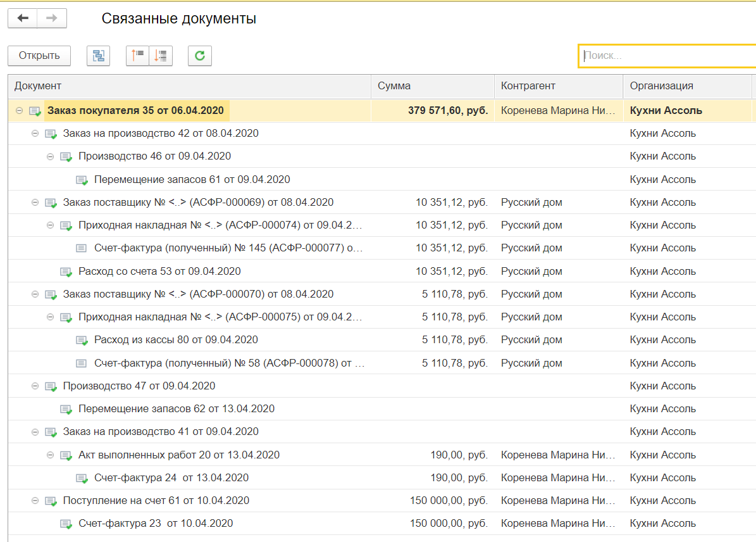Click document icon of Заказ на производство 41

[x=51, y=432]
